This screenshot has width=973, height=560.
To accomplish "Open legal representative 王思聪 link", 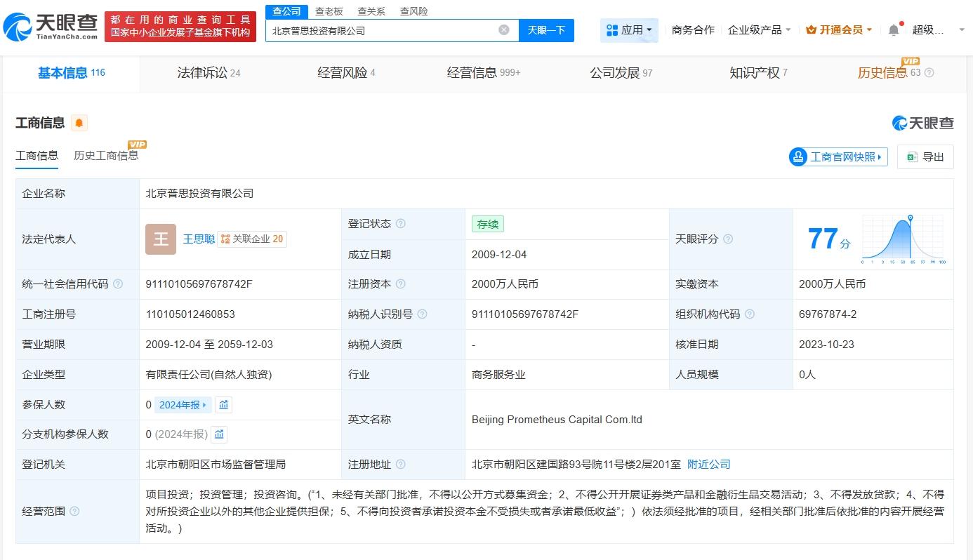I will click(x=199, y=239).
